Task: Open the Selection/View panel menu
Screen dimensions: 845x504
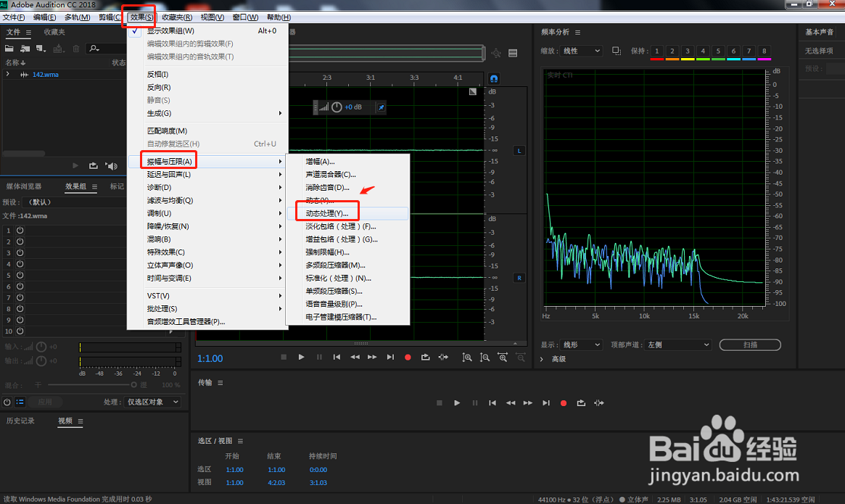Action: tap(240, 441)
